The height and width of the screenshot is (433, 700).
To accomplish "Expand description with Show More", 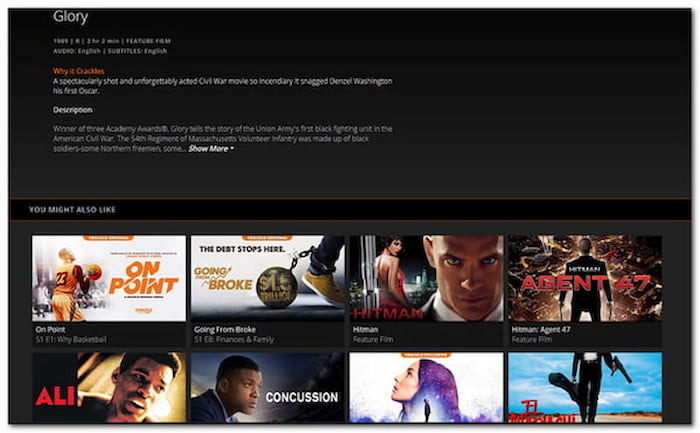I will (211, 149).
